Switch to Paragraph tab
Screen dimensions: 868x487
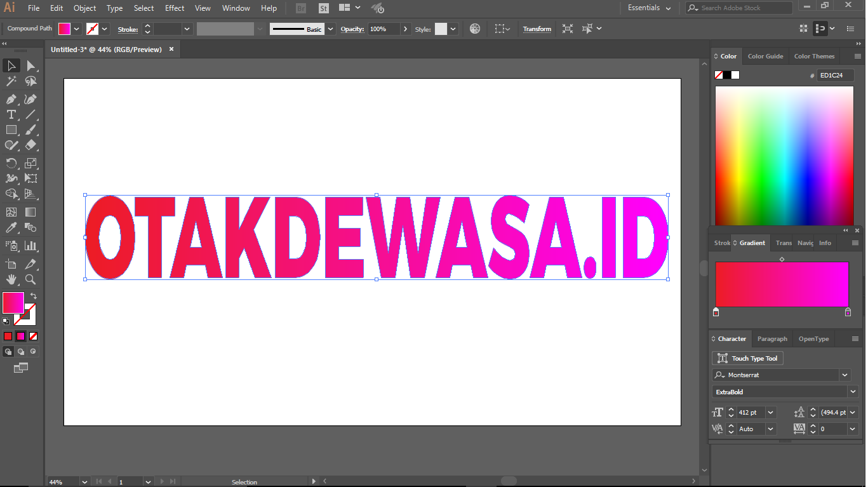pos(772,338)
